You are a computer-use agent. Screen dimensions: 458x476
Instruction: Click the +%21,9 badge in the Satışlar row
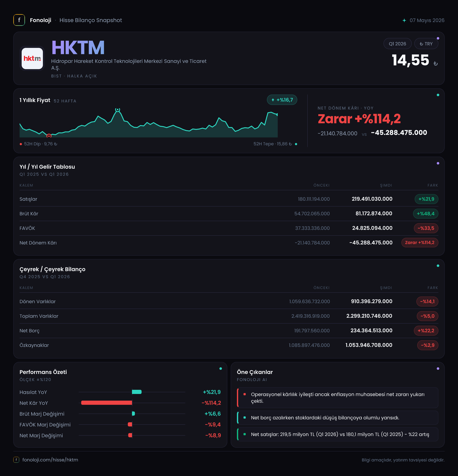pyautogui.click(x=426, y=199)
